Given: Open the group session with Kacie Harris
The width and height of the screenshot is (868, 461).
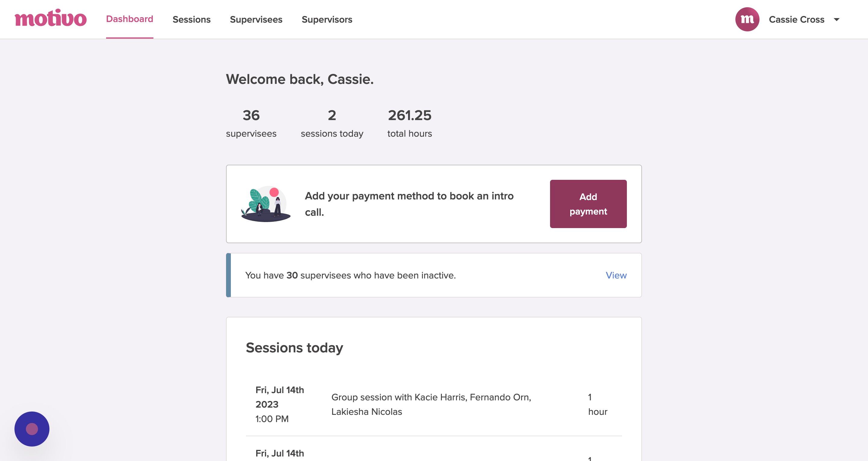Looking at the screenshot, I should pos(431,404).
